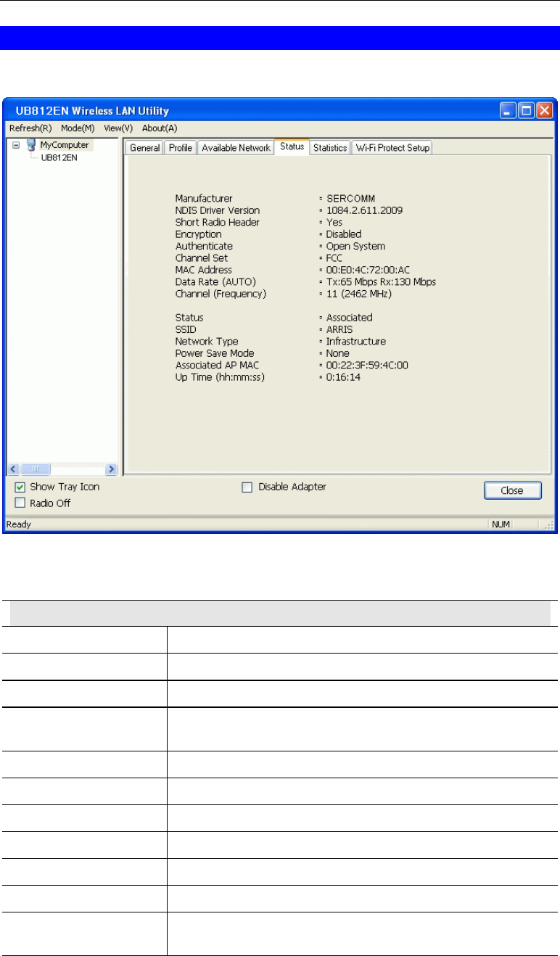Image resolution: width=560 pixels, height=956 pixels.
Task: Click the data rate Tx:65 Mbps Rx:130 Mbps
Action: tap(381, 281)
